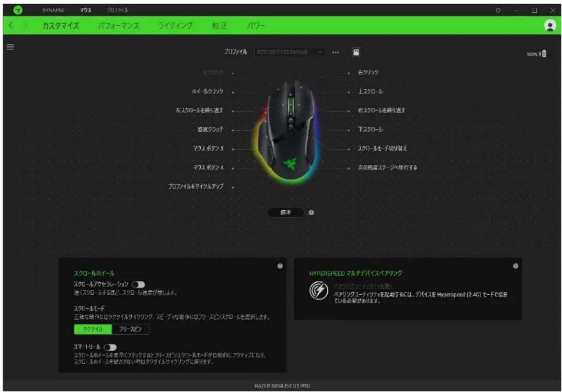Screen dimensions: 562x392
Task: Select the 次の感度ステージへ移行する assignment
Action: pos(388,168)
